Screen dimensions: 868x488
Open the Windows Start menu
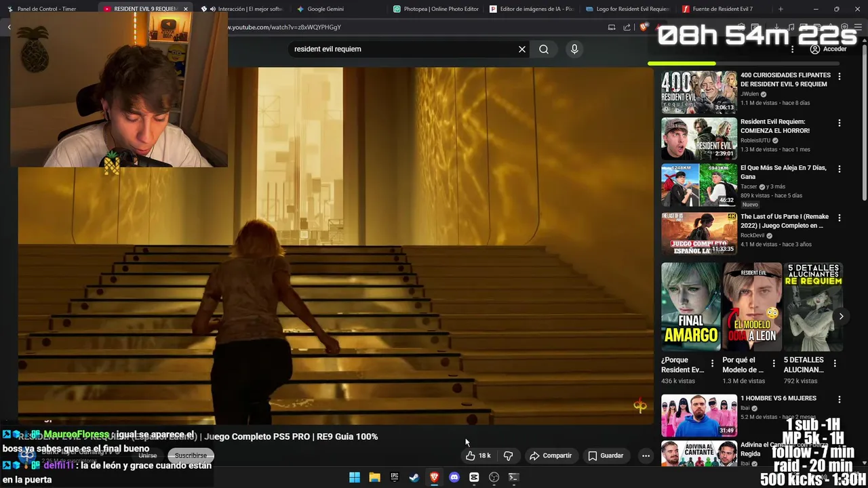coord(355,477)
